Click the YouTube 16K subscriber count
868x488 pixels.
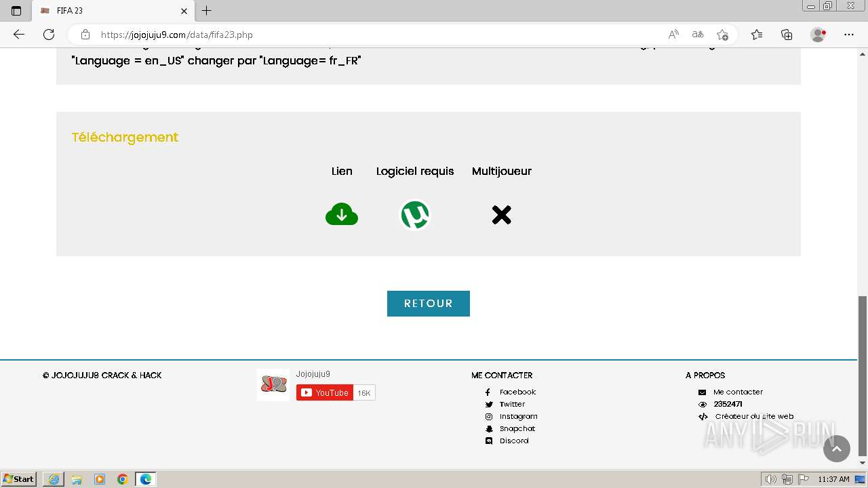coord(364,392)
